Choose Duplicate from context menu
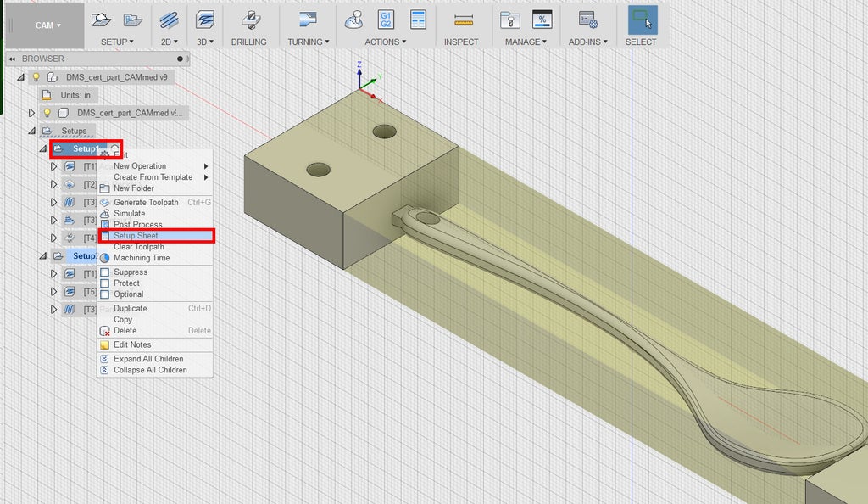The image size is (868, 504). [155, 309]
